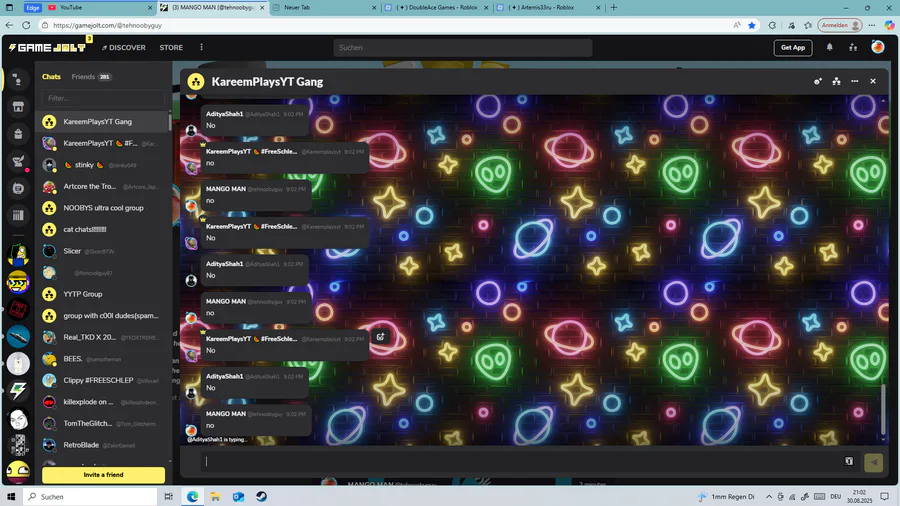Open Steam from the taskbar
The height and width of the screenshot is (506, 900).
[261, 496]
